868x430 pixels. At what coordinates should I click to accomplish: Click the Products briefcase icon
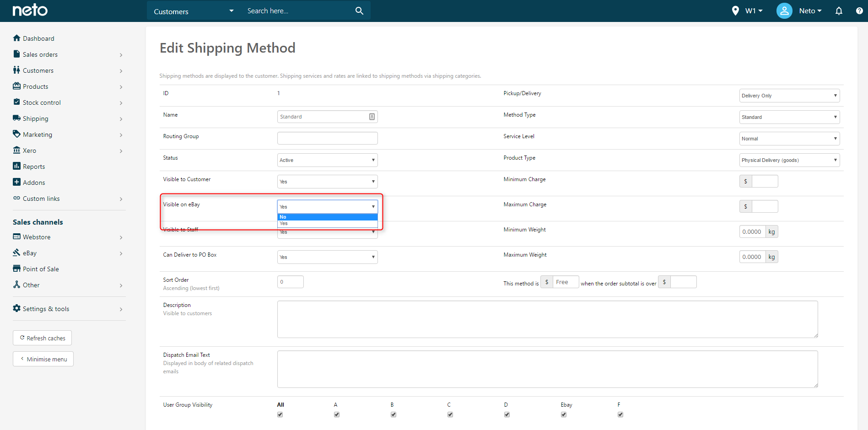(17, 86)
